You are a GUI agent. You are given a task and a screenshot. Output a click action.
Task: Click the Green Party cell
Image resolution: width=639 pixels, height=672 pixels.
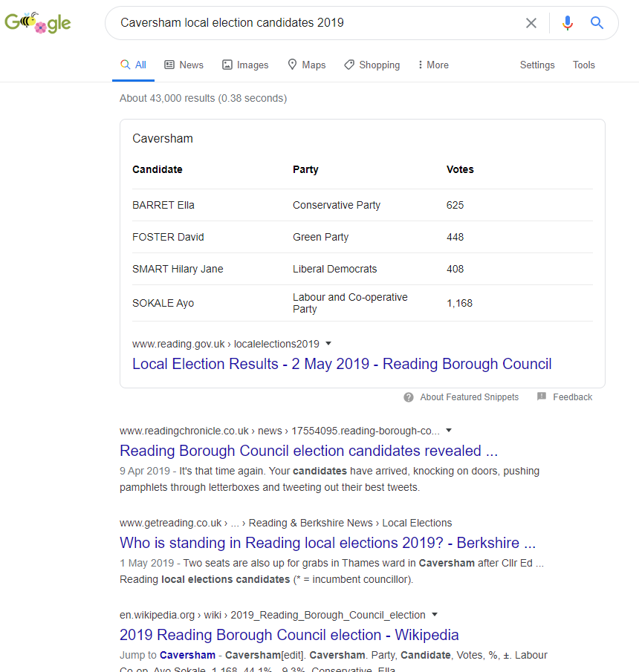click(321, 237)
